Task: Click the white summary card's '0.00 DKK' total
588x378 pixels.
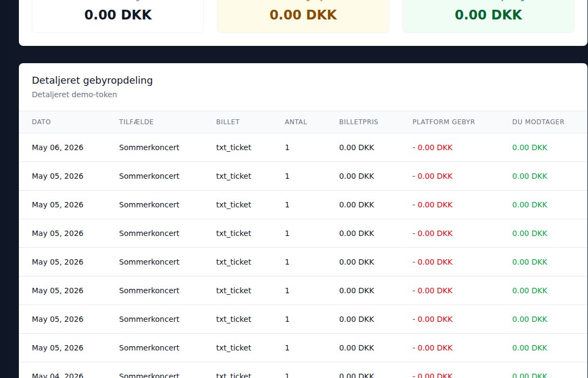Action: coord(118,15)
